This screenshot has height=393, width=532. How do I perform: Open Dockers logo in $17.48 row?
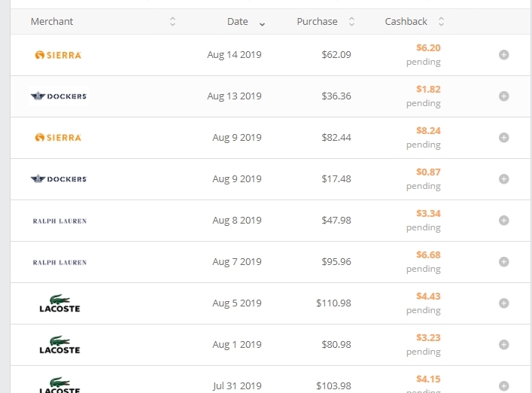point(59,179)
